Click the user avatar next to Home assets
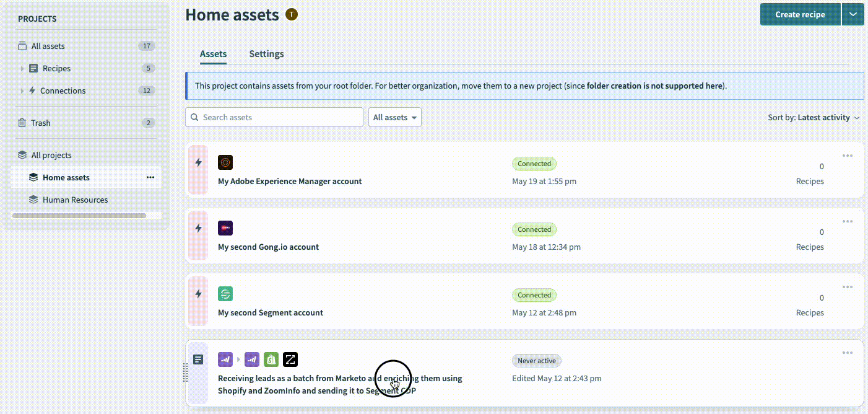 pyautogui.click(x=292, y=14)
